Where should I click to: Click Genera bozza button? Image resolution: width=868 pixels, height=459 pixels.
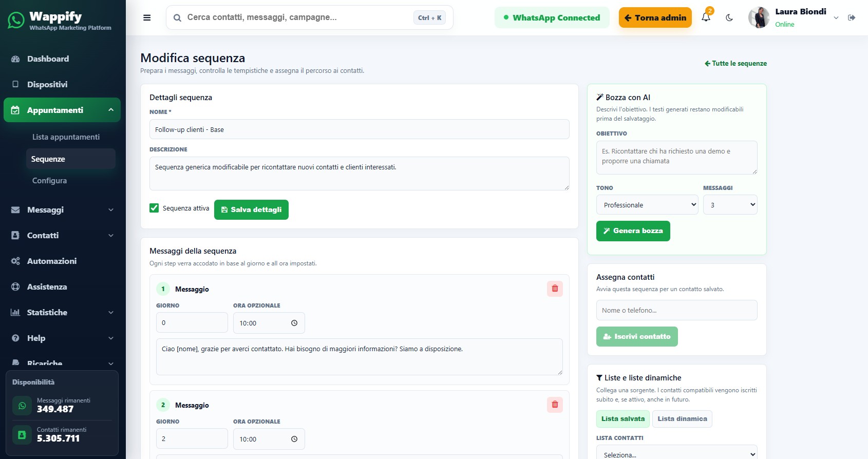pos(633,231)
